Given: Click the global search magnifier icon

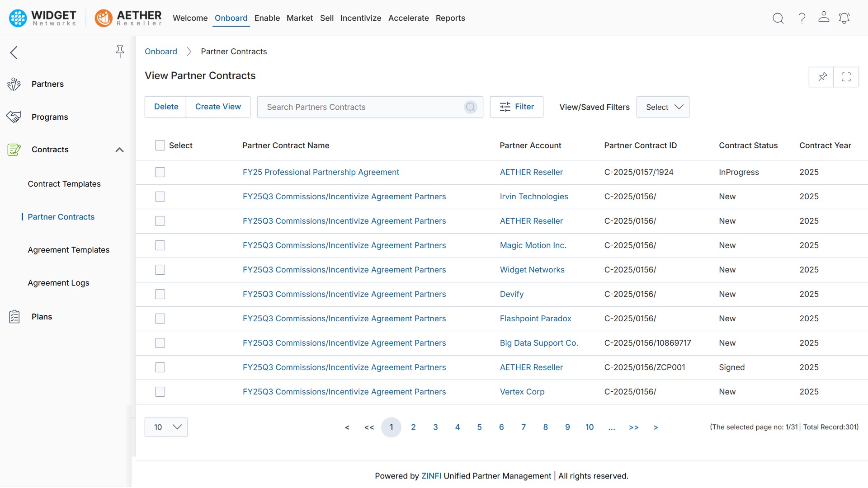Looking at the screenshot, I should (778, 18).
